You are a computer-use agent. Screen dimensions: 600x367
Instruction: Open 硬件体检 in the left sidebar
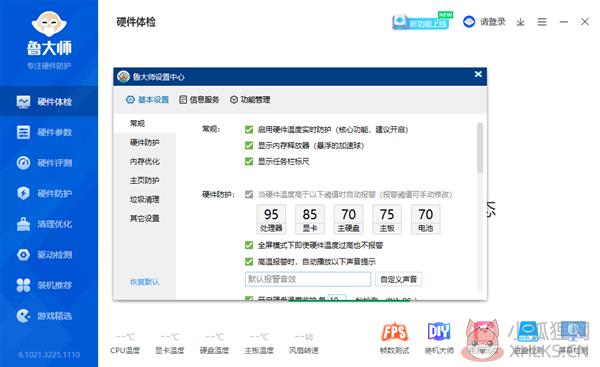[49, 101]
